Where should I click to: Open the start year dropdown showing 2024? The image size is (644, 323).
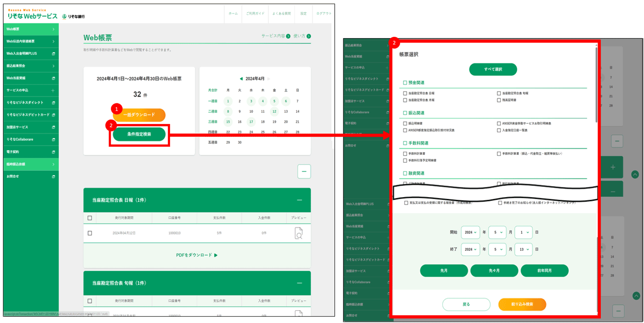(x=470, y=233)
